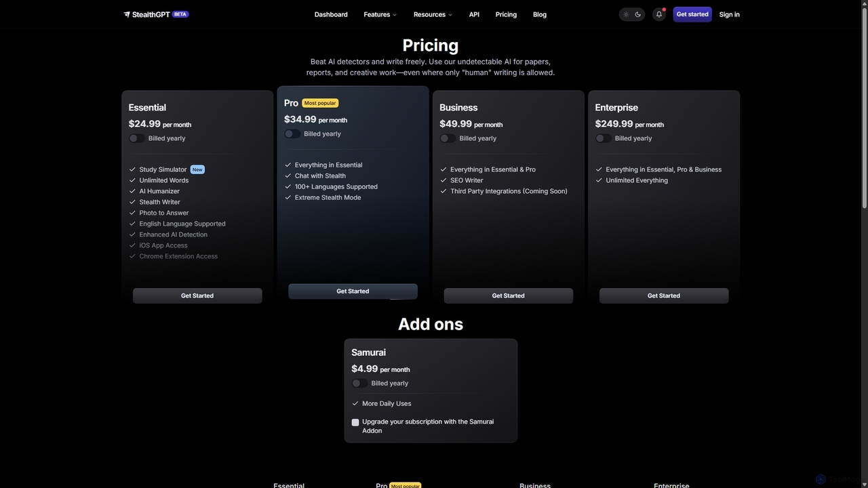Click Get Started under Essential plan
868x488 pixels.
click(197, 296)
